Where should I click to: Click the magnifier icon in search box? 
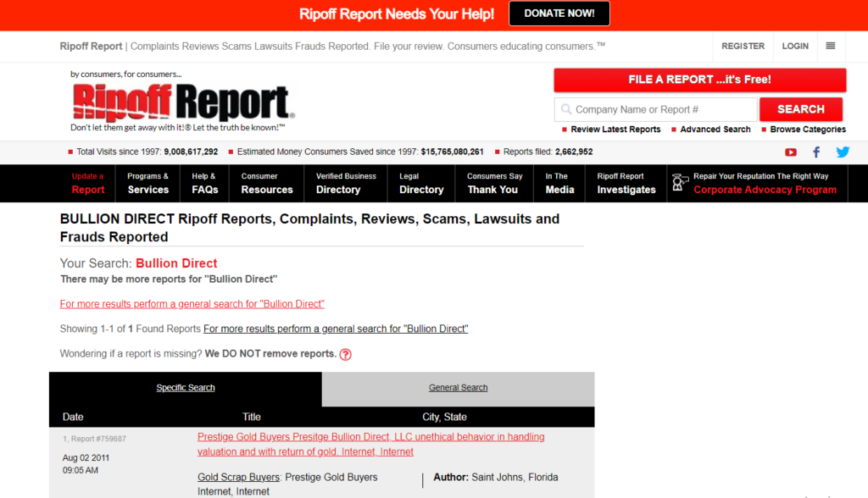(x=565, y=109)
